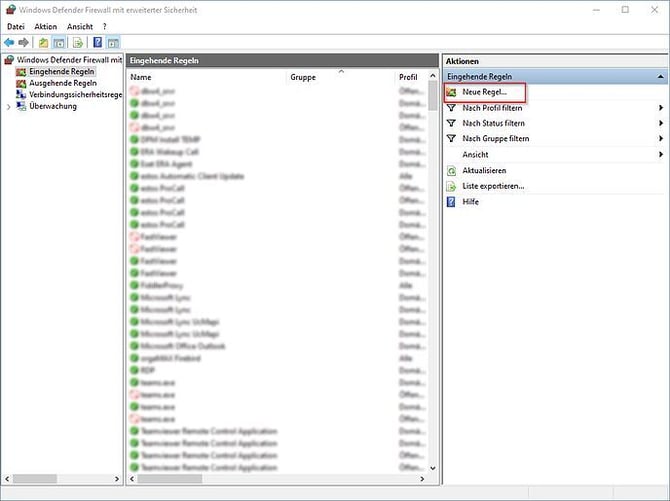Open the Ansicht menu in menu bar

(x=80, y=26)
